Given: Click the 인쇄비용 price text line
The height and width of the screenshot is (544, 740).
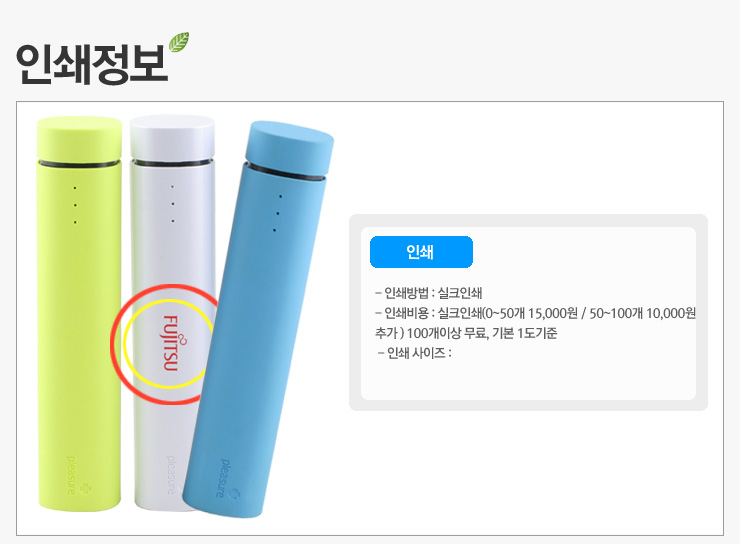Looking at the screenshot, I should click(x=535, y=313).
